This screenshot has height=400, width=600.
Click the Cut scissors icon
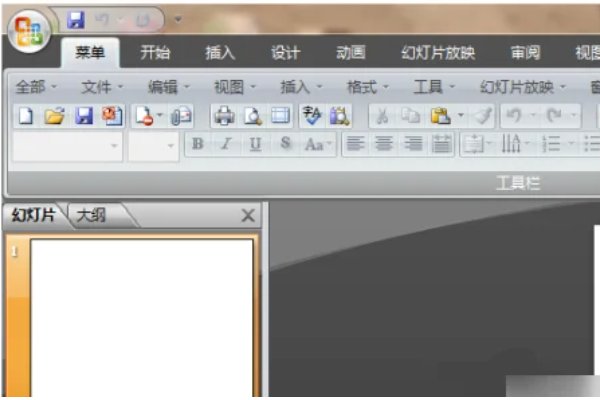pyautogui.click(x=382, y=116)
